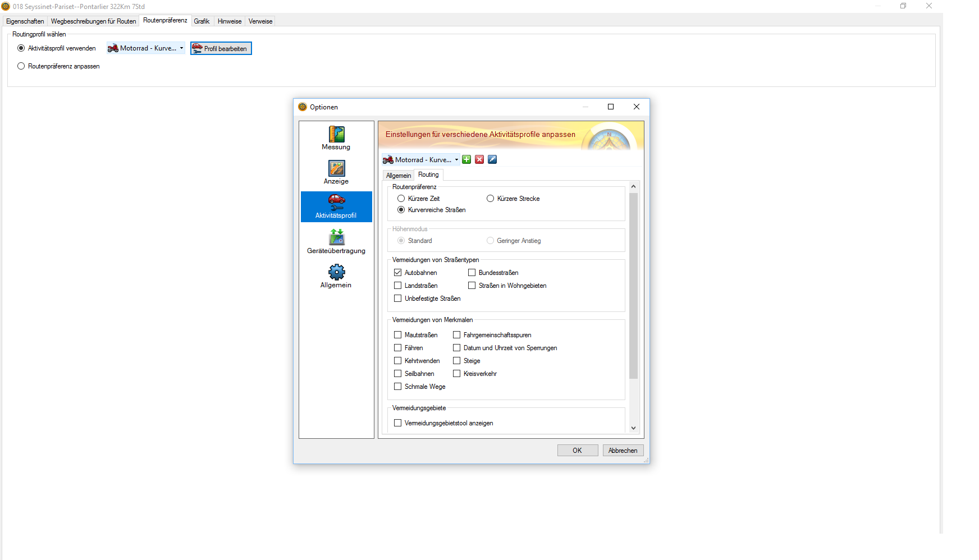The height and width of the screenshot is (560, 979).
Task: Open the Allgemein gear category
Action: (x=336, y=276)
